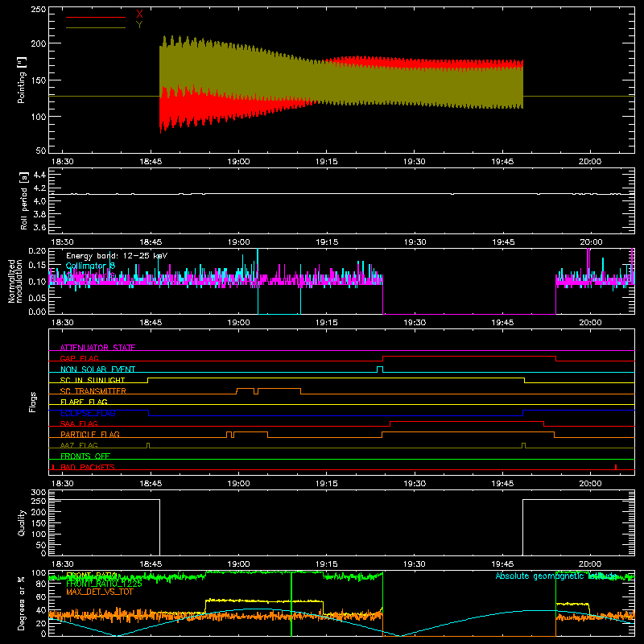Click the 'Energy band: 12-25 keV' annotation
The width and height of the screenshot is (644, 644).
(117, 256)
